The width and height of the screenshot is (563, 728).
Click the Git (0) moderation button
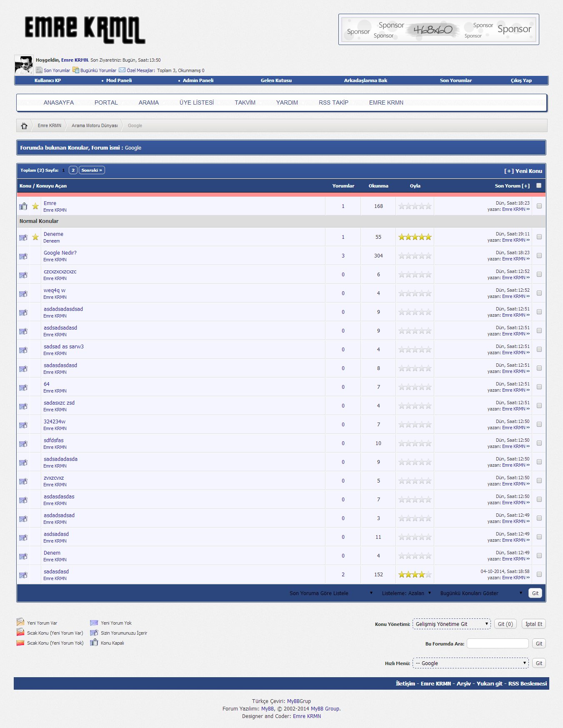505,624
